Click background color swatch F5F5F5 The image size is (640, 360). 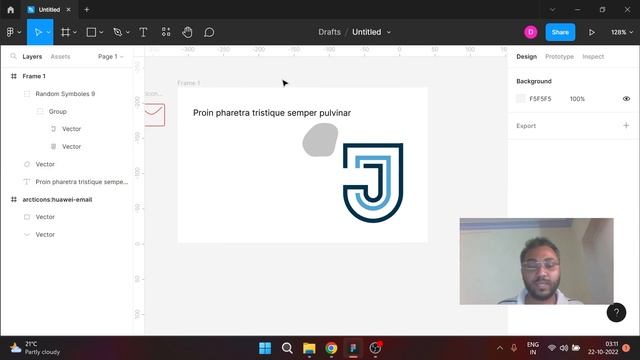(x=520, y=98)
